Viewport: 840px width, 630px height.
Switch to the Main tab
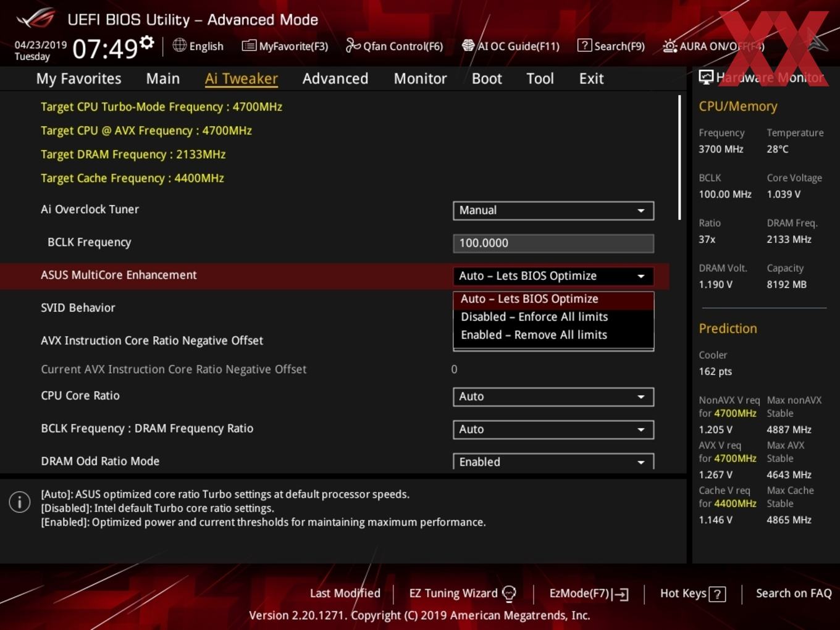pos(163,78)
